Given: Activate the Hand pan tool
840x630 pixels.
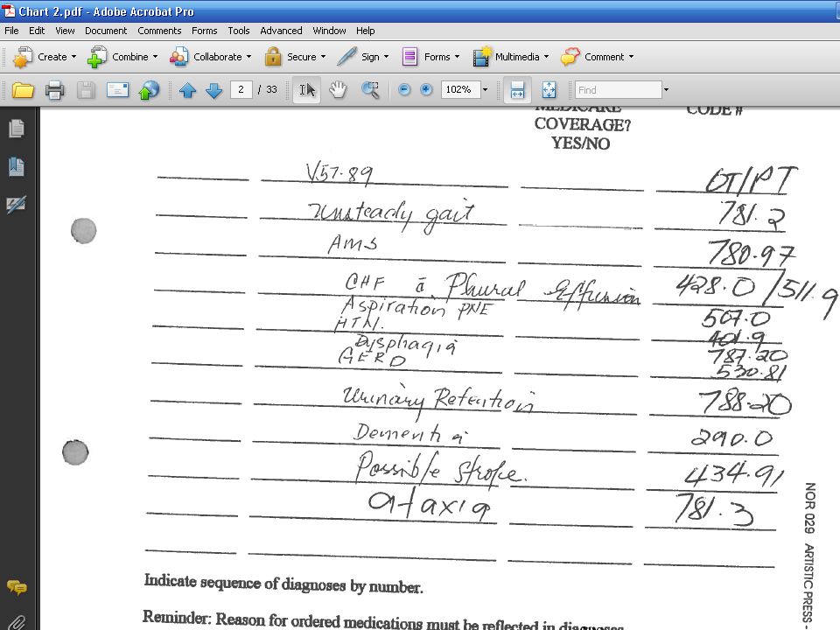Looking at the screenshot, I should 338,90.
